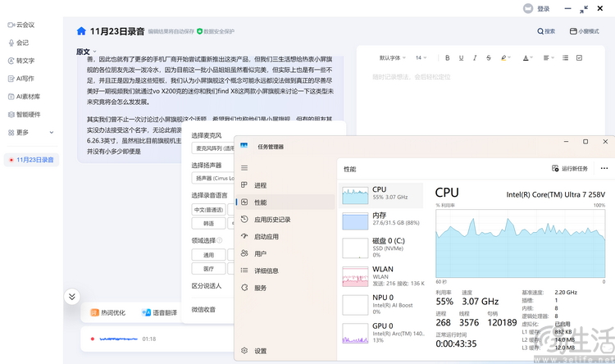Select the GPU 0 performance item
Image resolution: width=615 pixels, height=364 pixels.
[x=381, y=333]
